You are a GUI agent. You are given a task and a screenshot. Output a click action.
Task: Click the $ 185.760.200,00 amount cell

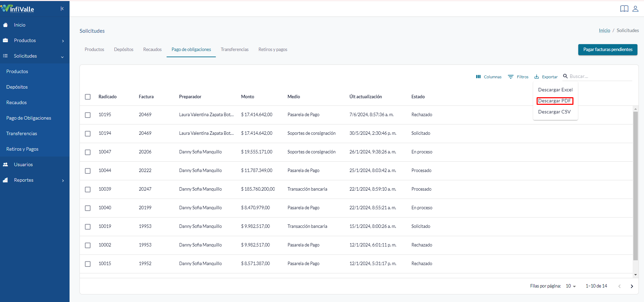tap(258, 189)
